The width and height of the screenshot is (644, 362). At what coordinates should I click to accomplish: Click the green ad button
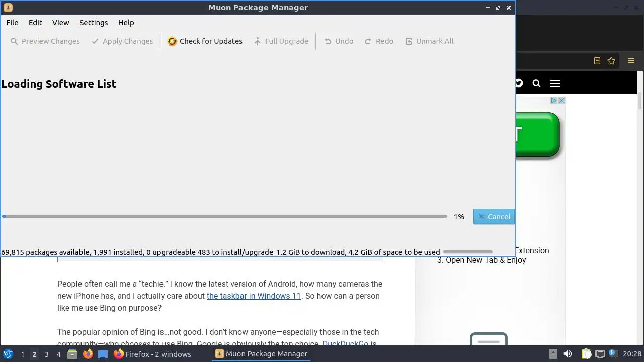tap(538, 135)
